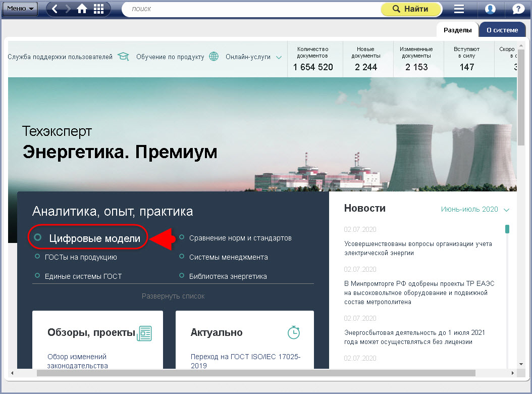
Task: Open ГОСТы на продукцию section
Action: (81, 257)
